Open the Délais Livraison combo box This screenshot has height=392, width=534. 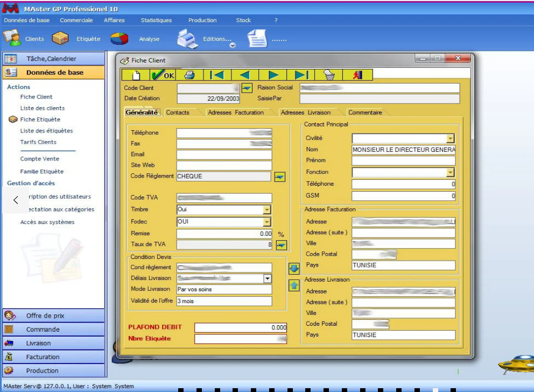(x=268, y=279)
